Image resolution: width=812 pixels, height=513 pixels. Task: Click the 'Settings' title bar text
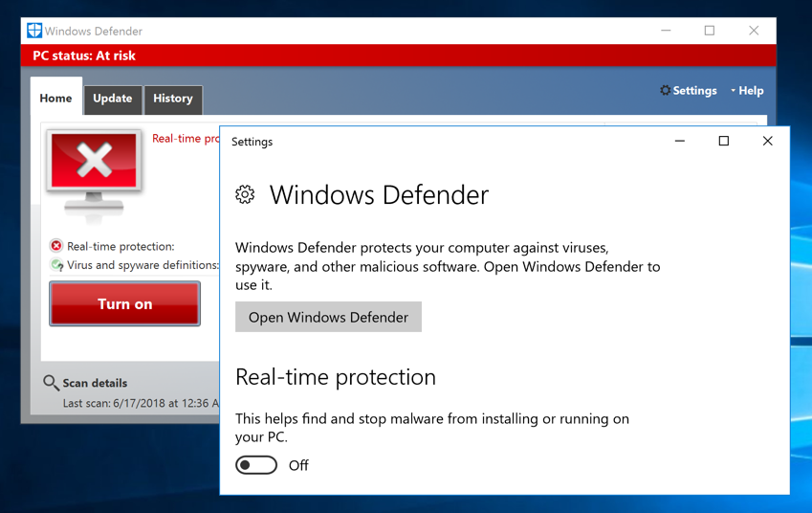pos(252,142)
